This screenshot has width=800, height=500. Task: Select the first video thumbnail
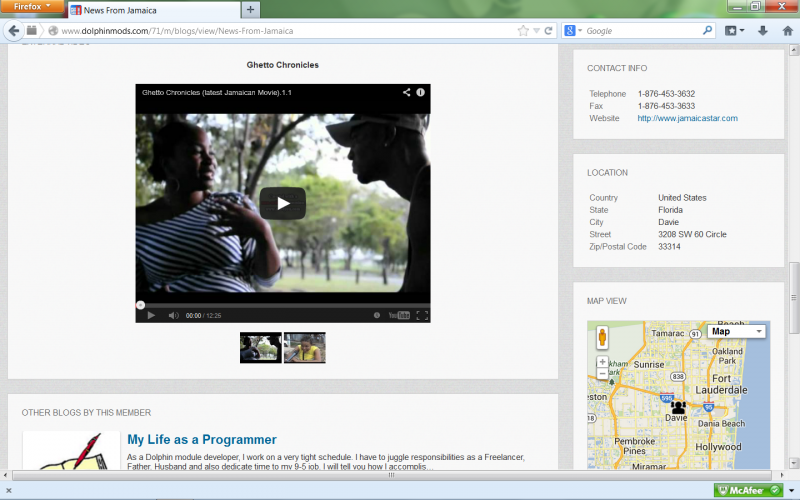(x=261, y=348)
